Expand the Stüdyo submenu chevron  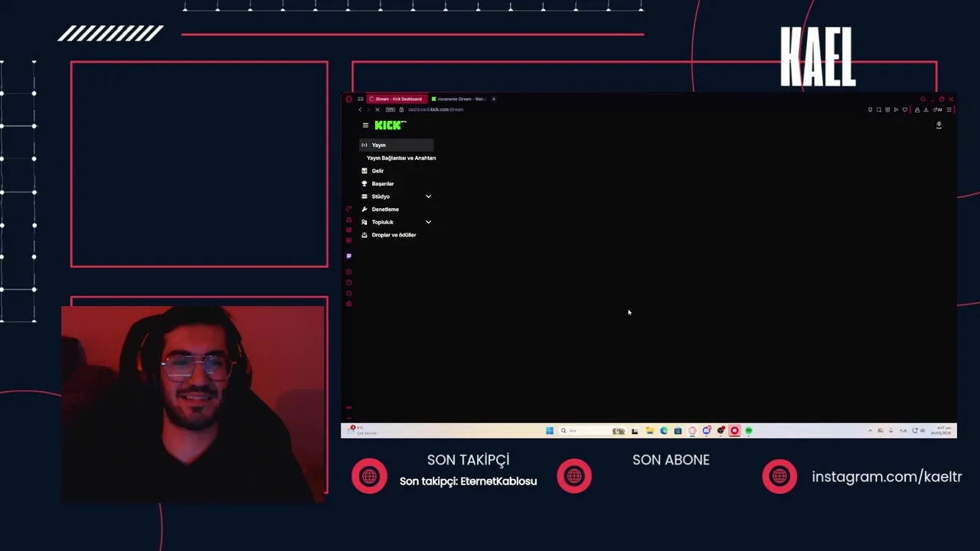pyautogui.click(x=428, y=197)
